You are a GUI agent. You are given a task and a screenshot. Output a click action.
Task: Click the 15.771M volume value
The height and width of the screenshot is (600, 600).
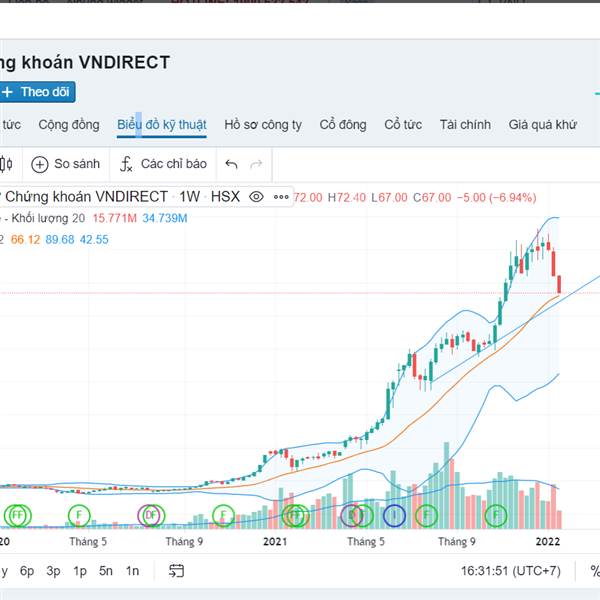(114, 218)
